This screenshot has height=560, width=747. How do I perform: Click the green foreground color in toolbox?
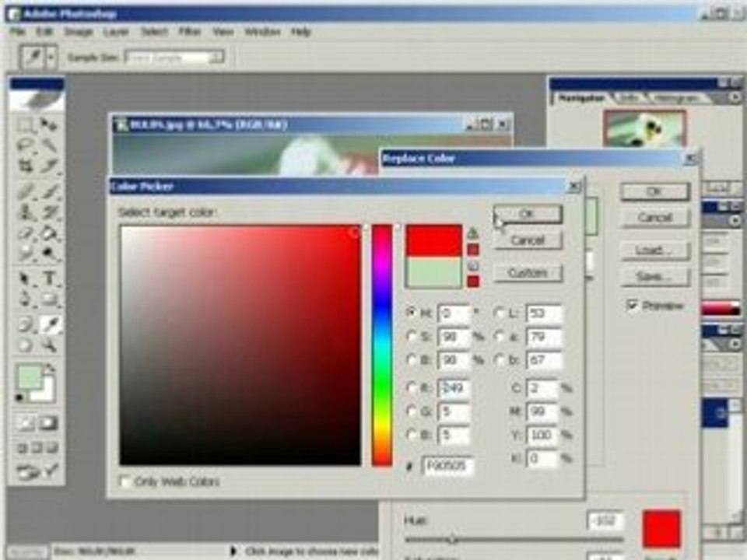(x=29, y=377)
